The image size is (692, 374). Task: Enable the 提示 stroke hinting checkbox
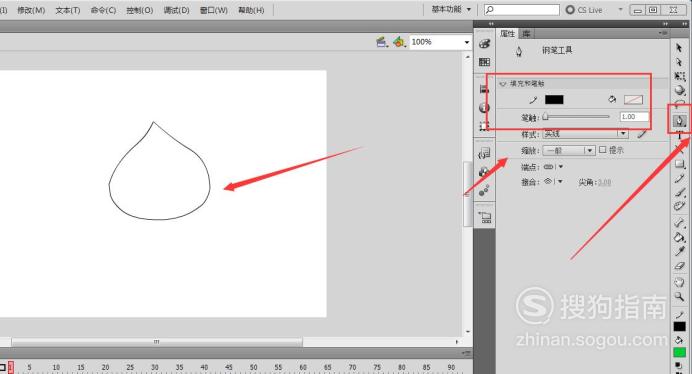(x=603, y=150)
